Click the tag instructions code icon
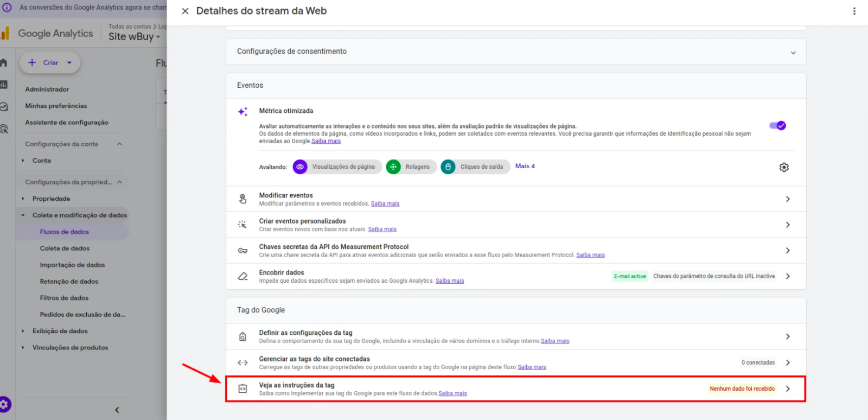The width and height of the screenshot is (868, 420). (x=242, y=389)
